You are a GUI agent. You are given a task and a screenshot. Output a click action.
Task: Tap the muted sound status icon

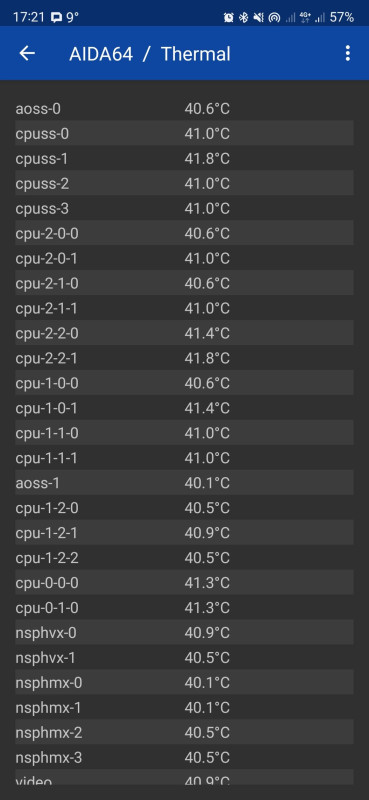tap(258, 17)
